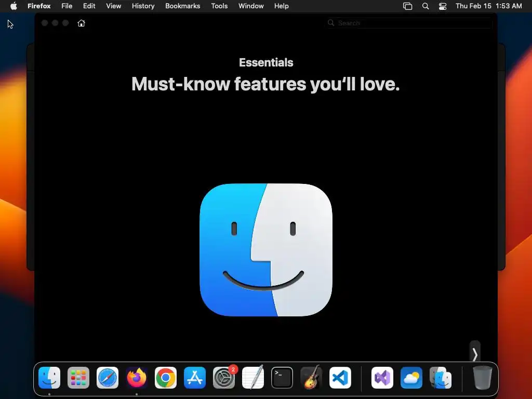Click the Search field in the Tips window
The image size is (532, 399).
point(409,23)
